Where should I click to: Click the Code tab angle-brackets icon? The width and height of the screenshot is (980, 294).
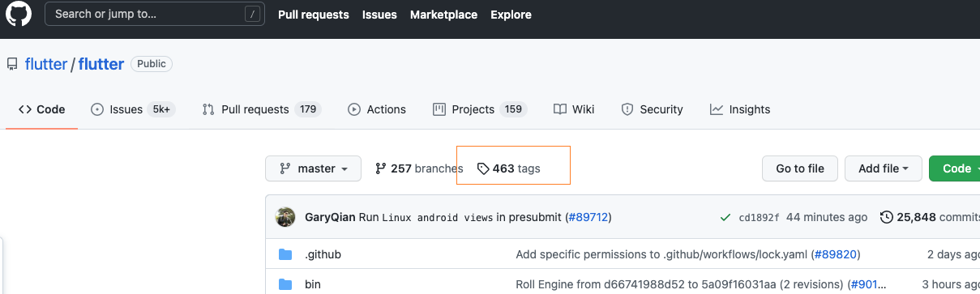point(25,109)
